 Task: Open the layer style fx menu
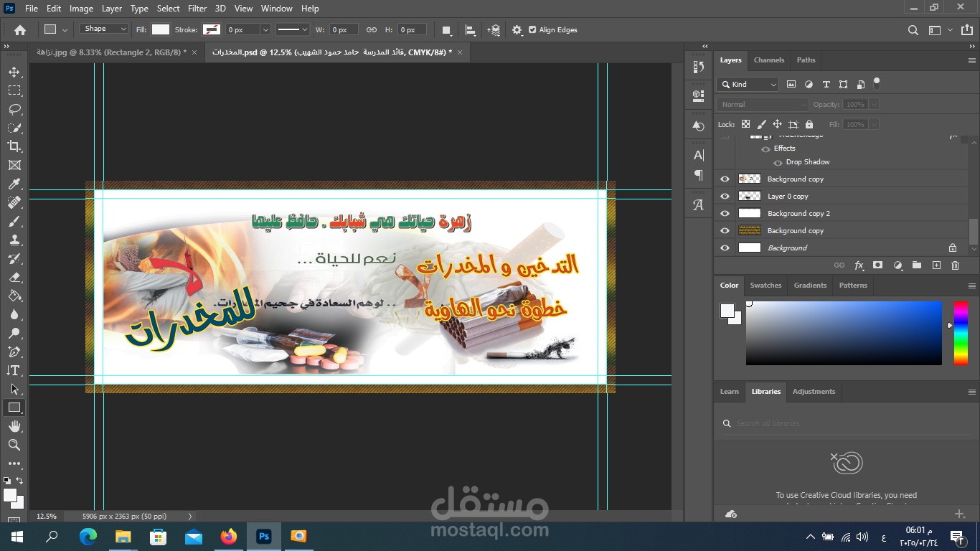click(859, 265)
